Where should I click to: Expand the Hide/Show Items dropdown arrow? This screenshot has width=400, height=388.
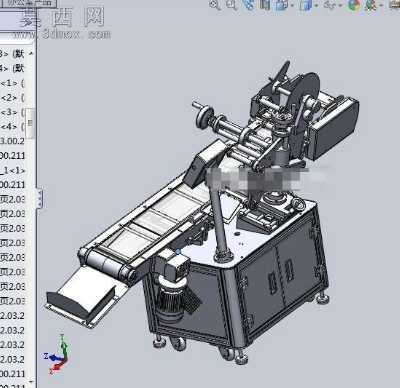[x=341, y=6]
